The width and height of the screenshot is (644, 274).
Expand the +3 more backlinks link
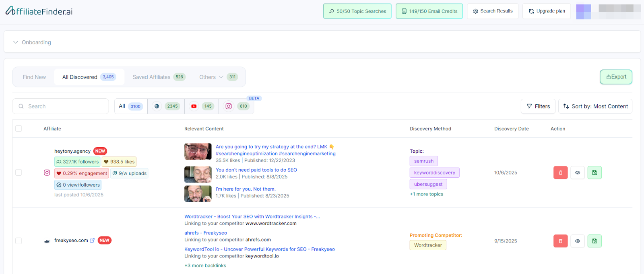(205, 266)
